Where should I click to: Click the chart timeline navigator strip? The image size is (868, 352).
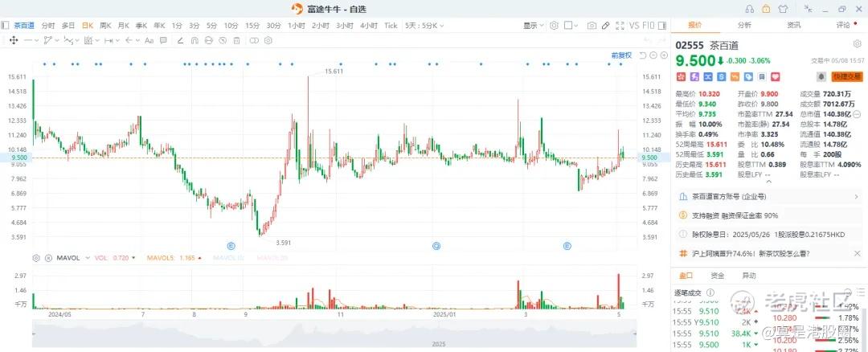(334, 334)
